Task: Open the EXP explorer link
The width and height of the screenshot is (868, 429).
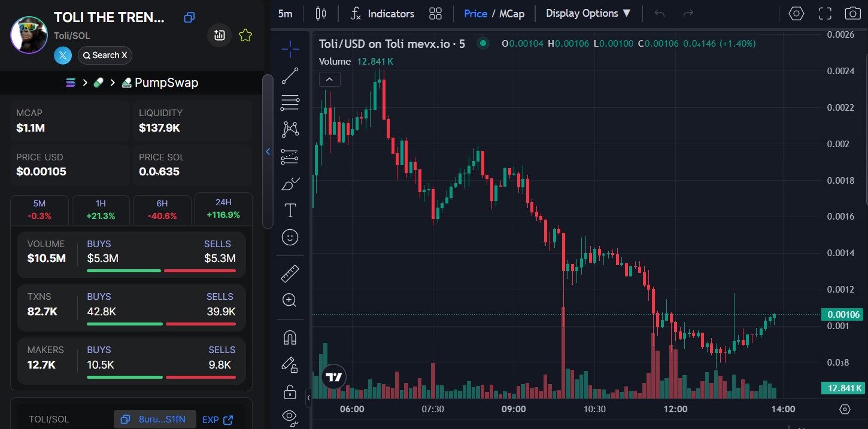Action: [x=217, y=420]
